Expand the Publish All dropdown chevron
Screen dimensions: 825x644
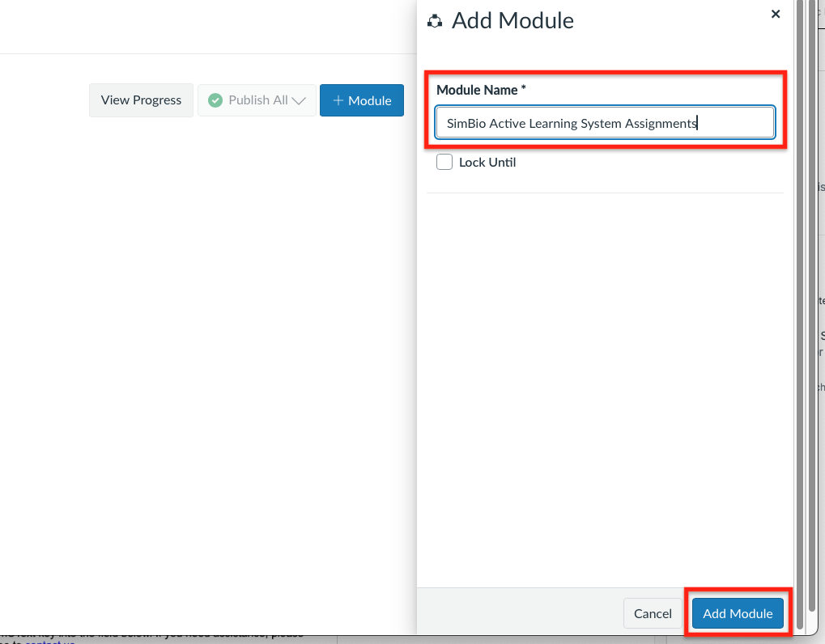(299, 100)
